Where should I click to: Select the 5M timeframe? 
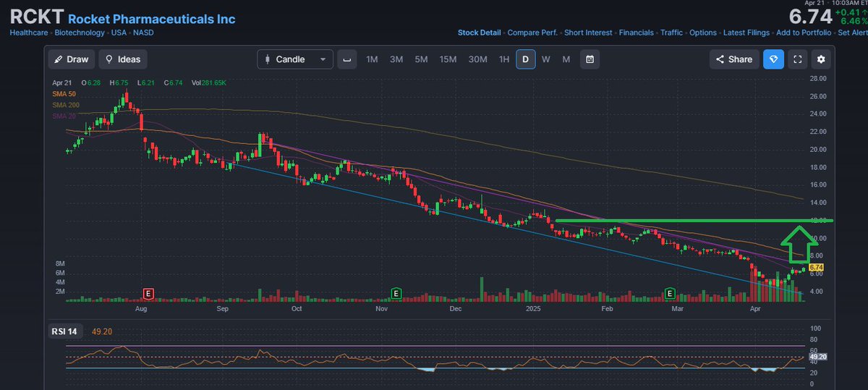coord(421,59)
